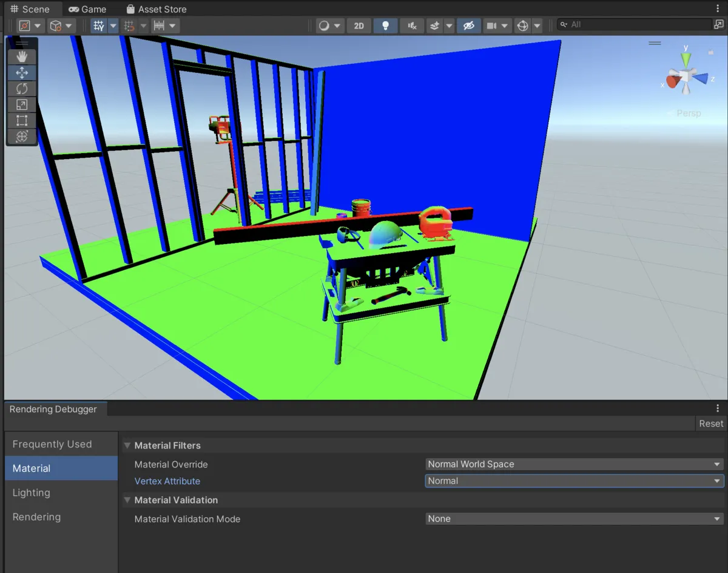The width and height of the screenshot is (728, 573).
Task: Click the orientation gizmo's green Y axis cone
Action: [686, 59]
